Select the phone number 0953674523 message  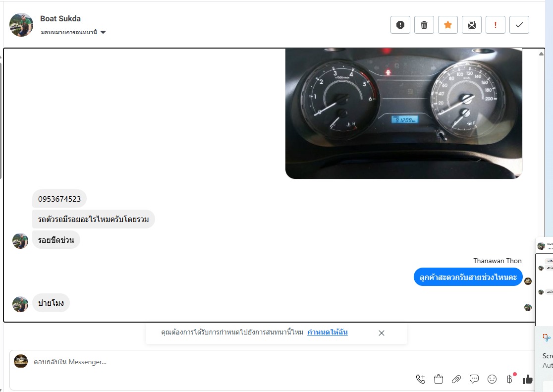click(x=59, y=199)
